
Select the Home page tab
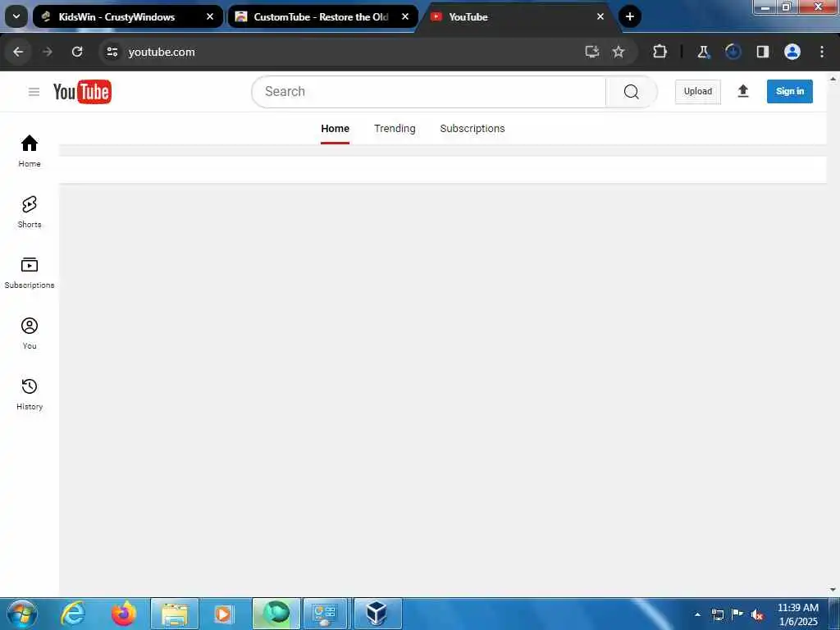click(x=335, y=129)
